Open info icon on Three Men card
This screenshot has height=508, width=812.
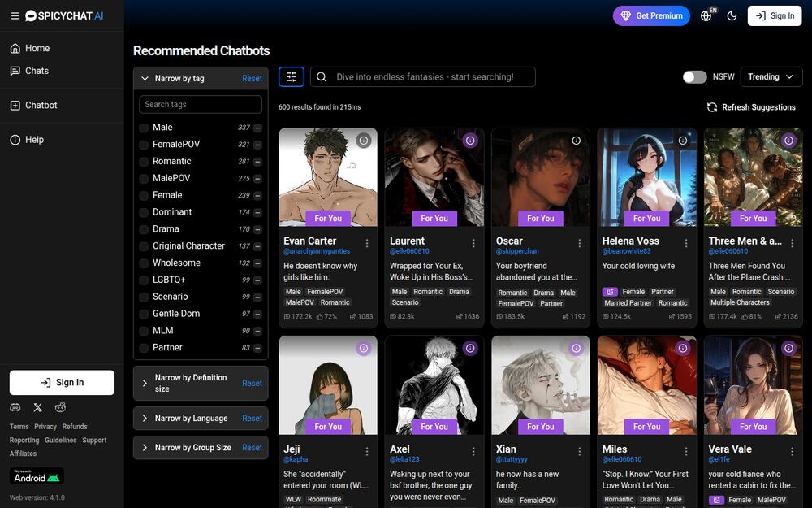tap(788, 141)
